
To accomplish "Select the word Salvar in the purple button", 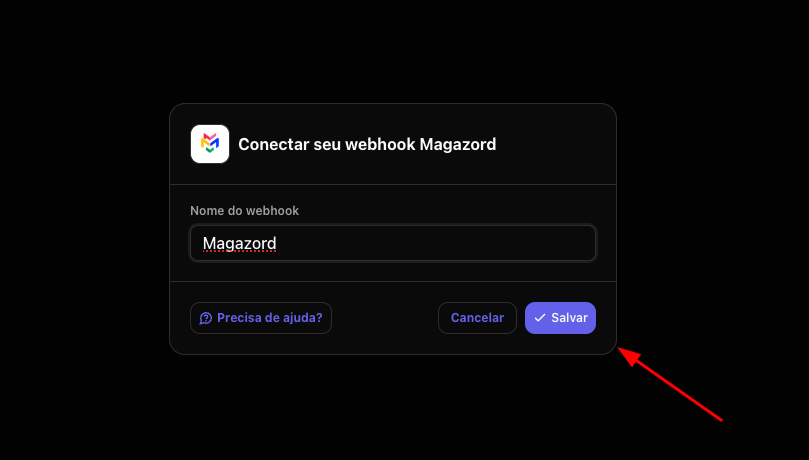I will click(x=570, y=318).
